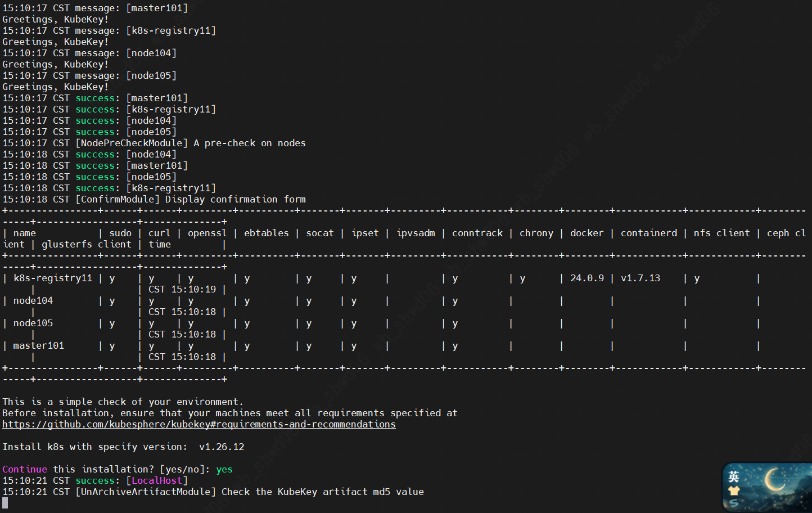Image resolution: width=812 pixels, height=513 pixels.
Task: Click 'k8s-registry11' in the table name column
Action: (53, 278)
